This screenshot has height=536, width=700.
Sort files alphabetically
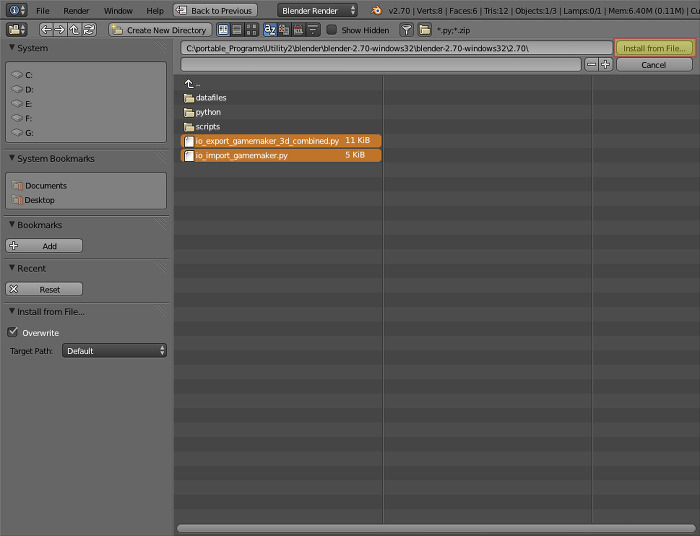pyautogui.click(x=270, y=30)
